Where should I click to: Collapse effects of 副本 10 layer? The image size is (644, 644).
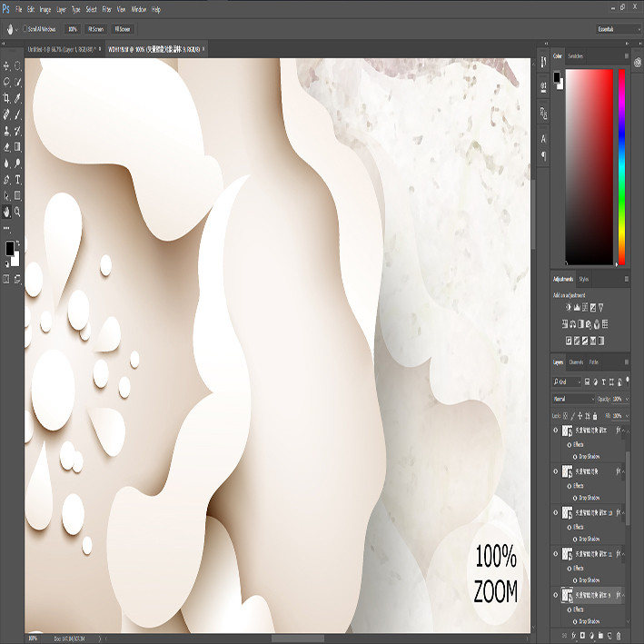pos(624,512)
